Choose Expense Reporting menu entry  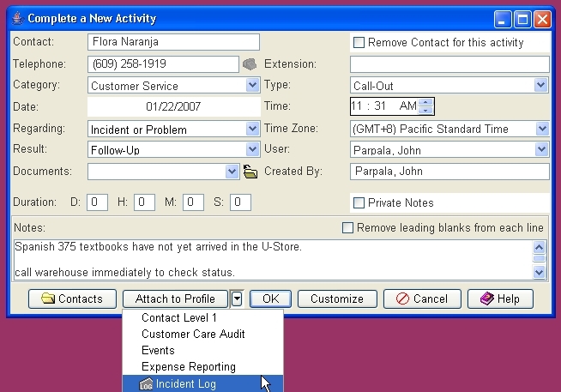click(x=202, y=366)
